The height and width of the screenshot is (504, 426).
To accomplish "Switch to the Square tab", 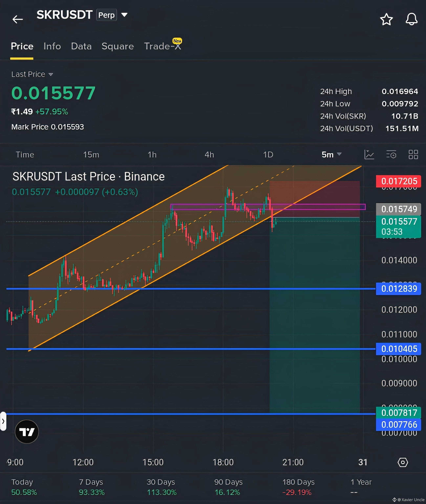I will click(x=118, y=46).
